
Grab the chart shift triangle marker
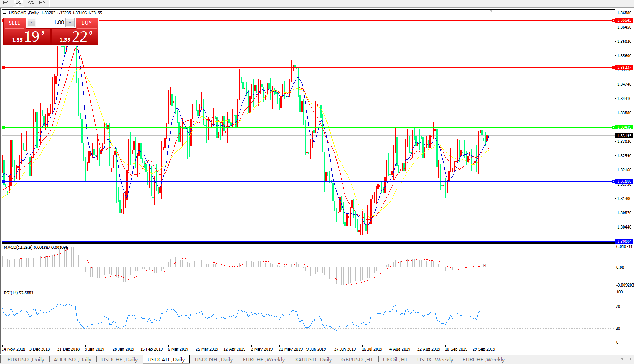point(492,10)
